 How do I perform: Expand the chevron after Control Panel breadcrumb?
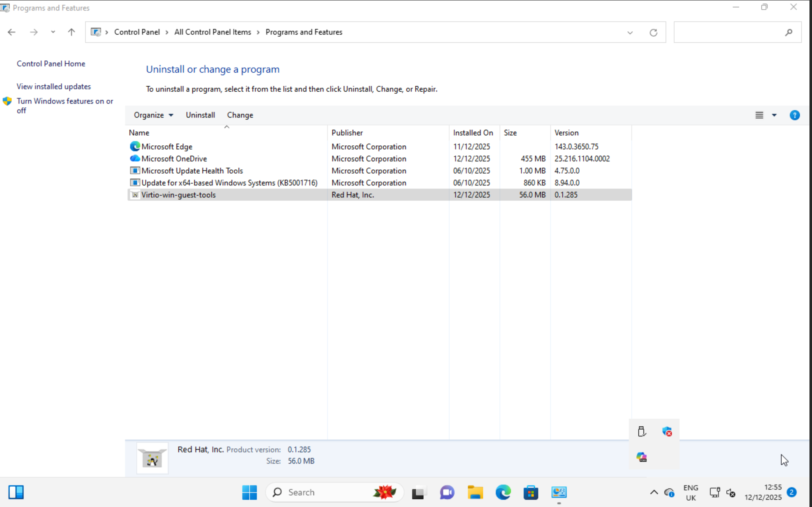[167, 32]
